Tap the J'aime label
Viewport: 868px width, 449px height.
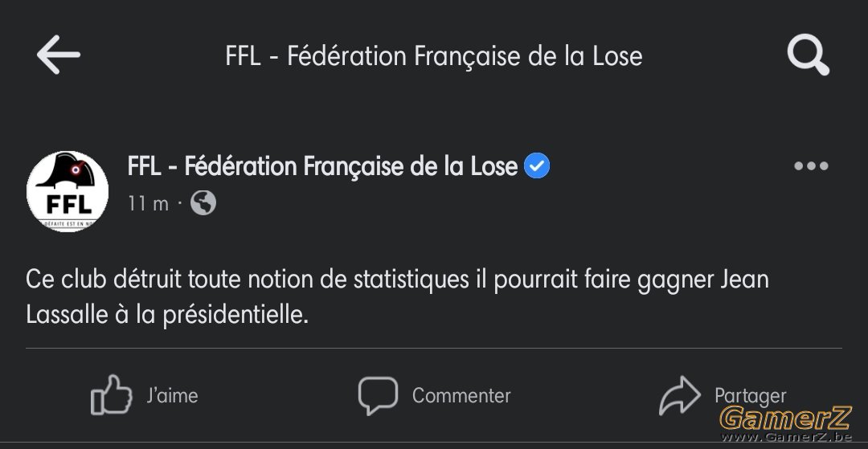point(172,396)
